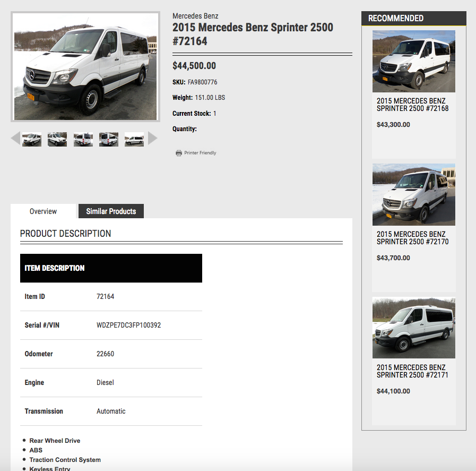Select the second van thumbnail
This screenshot has height=471, width=476.
(57, 139)
